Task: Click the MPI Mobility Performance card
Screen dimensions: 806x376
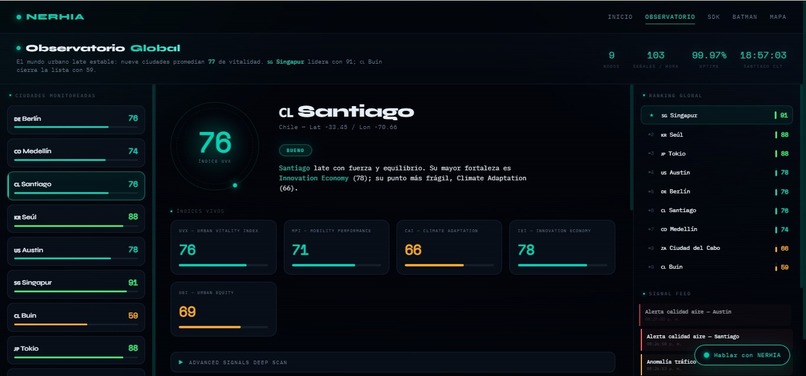Action: [x=337, y=247]
